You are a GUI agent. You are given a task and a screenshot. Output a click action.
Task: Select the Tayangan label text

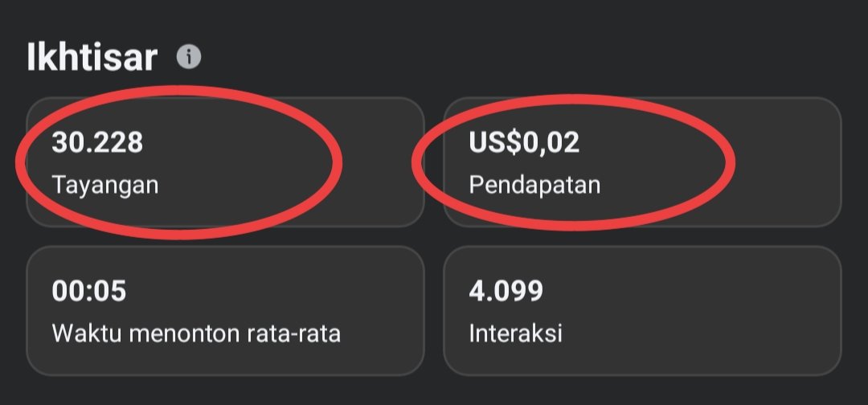[105, 185]
